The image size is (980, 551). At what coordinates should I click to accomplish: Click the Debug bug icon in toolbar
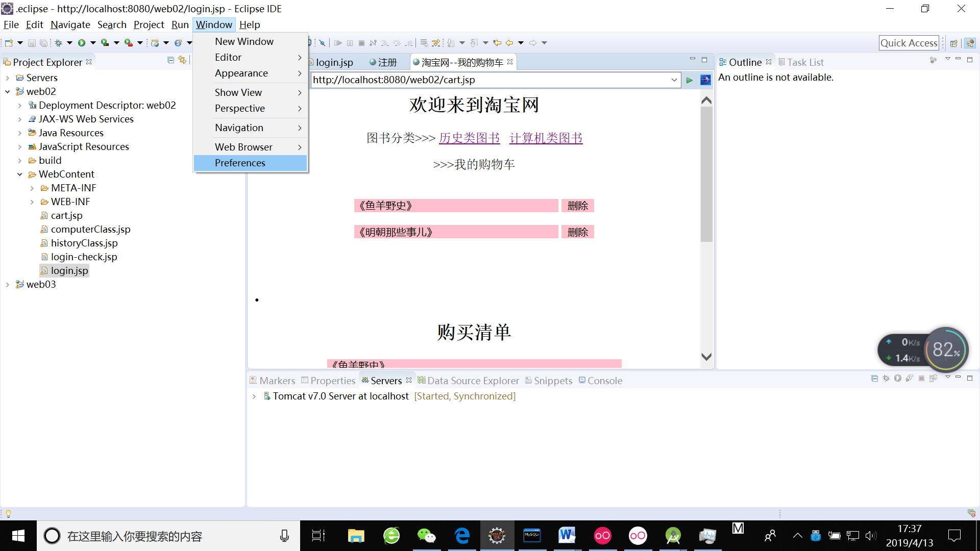pos(59,43)
